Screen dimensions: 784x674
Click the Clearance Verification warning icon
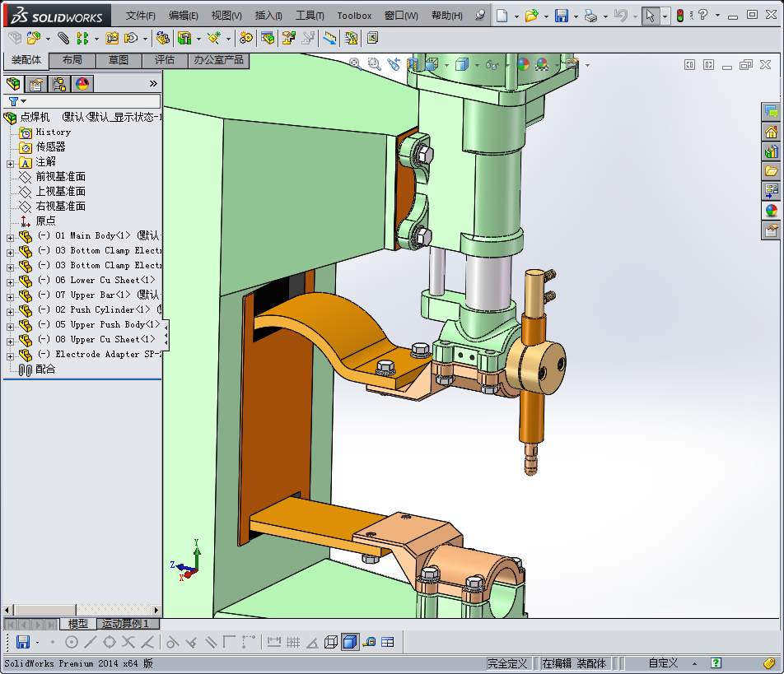pos(351,38)
